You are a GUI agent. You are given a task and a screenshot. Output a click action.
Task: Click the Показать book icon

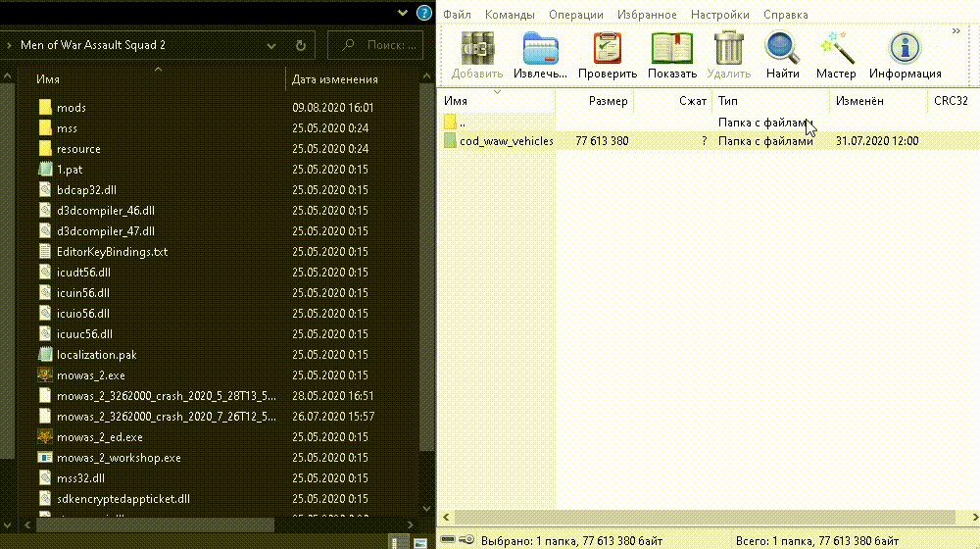[672, 49]
